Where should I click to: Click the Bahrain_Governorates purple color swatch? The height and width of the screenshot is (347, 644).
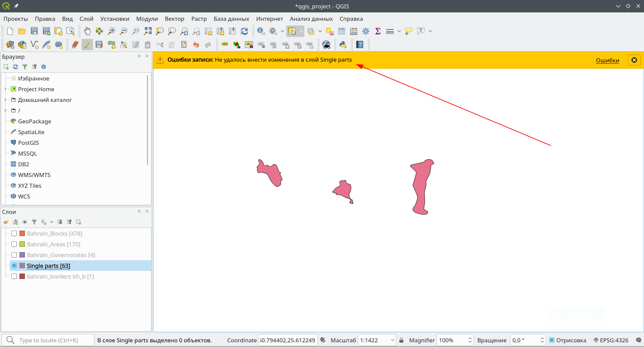[x=22, y=255]
